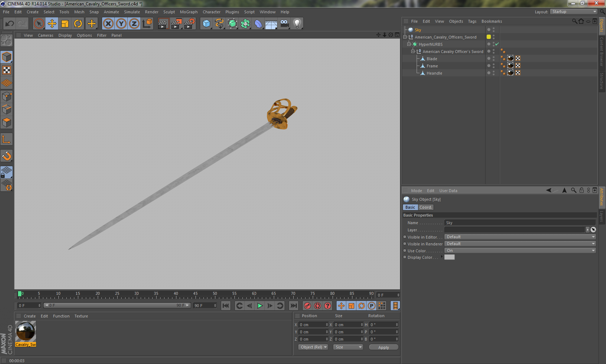606x364 pixels.
Task: Collapse the HyperNURBS tree node
Action: pos(409,44)
